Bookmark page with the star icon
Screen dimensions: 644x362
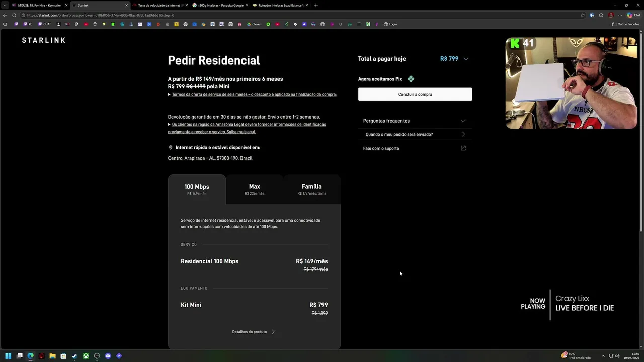coord(583,15)
